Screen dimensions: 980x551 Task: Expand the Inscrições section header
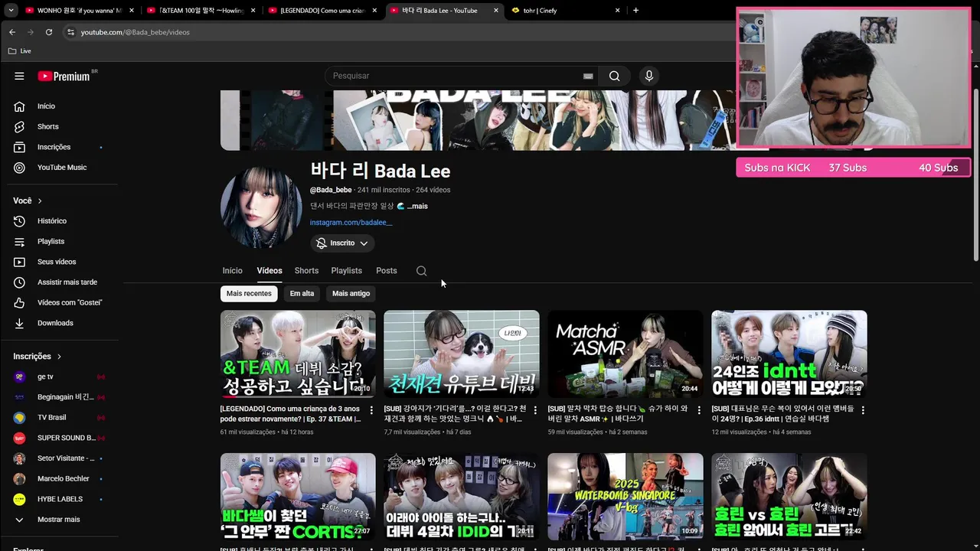pyautogui.click(x=37, y=356)
